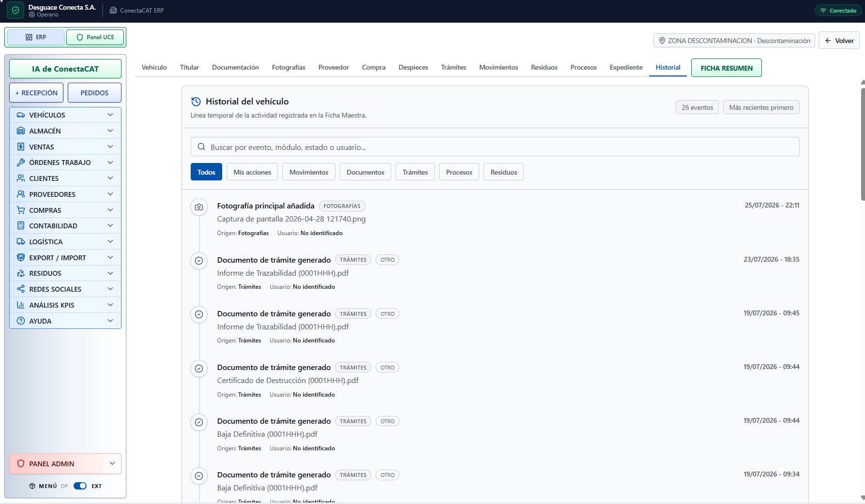Click the camera icon of Fotografía principal event
The height and width of the screenshot is (504, 865).
tap(199, 207)
